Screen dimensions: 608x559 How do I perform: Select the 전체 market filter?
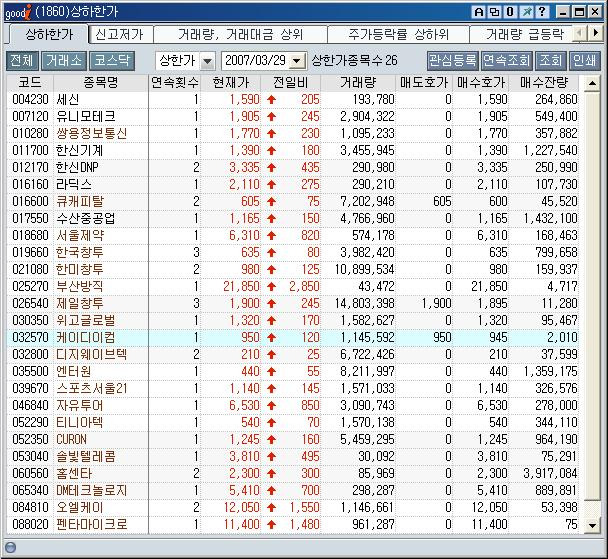[22, 60]
